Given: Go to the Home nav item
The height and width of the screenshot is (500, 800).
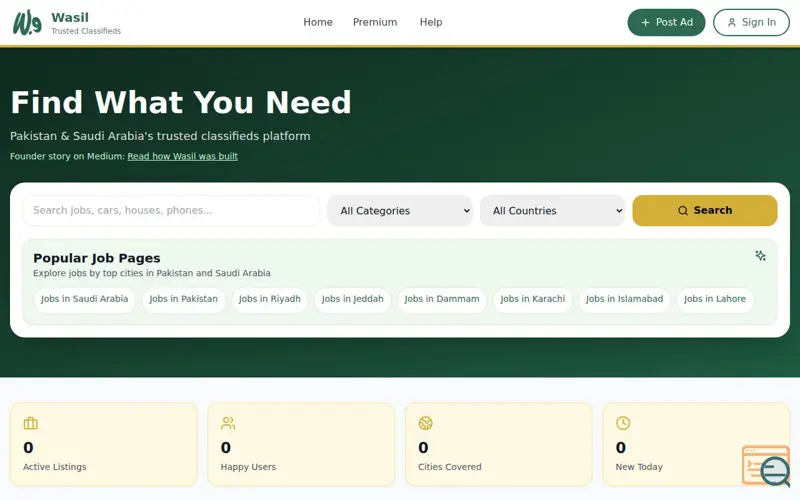Looking at the screenshot, I should 318,22.
